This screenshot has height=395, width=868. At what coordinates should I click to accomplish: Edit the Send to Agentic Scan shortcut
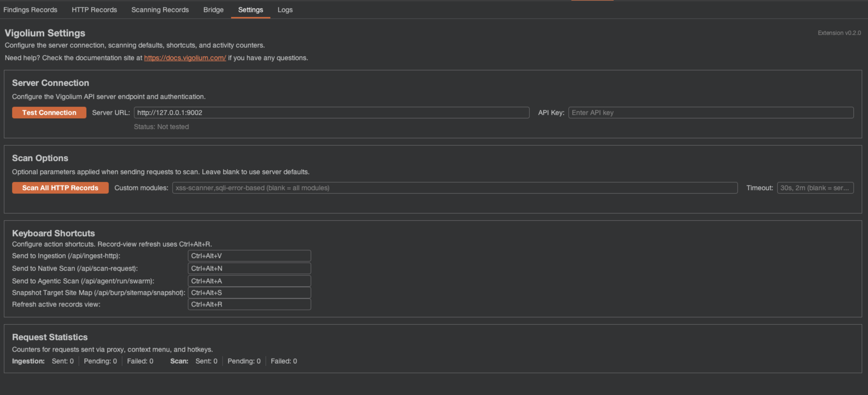[x=249, y=281]
